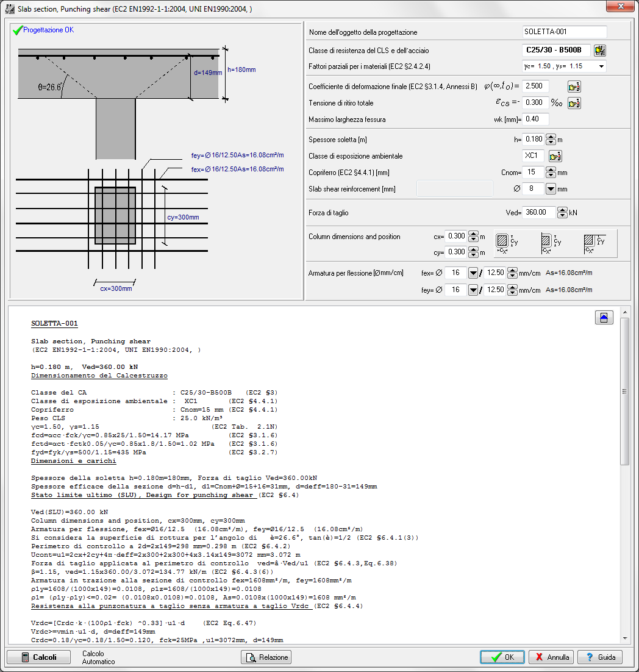Click the 'As=16.08cm²/m' value in fex row
The height and width of the screenshot is (672, 639).
point(569,273)
